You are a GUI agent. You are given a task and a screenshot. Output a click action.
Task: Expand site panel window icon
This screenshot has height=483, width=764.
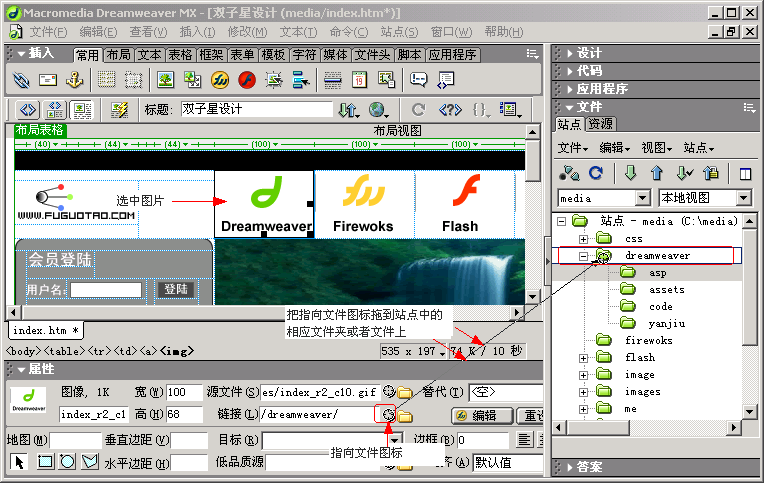[745, 174]
